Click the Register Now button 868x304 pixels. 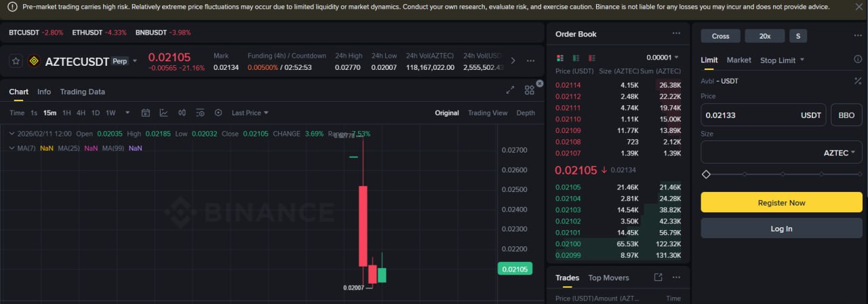click(x=781, y=202)
